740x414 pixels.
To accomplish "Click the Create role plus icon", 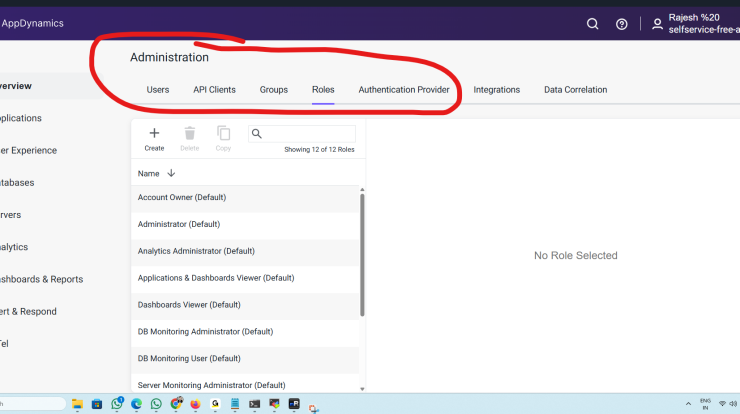I will (154, 134).
